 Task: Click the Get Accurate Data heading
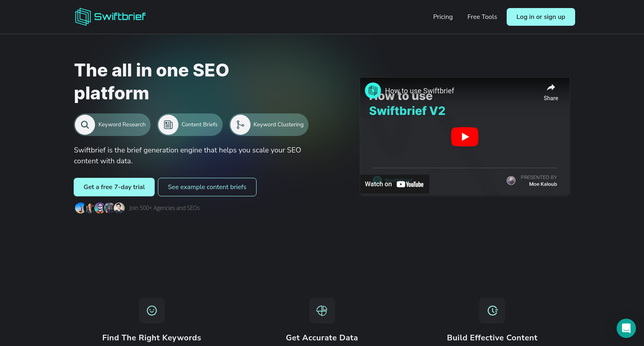(x=322, y=338)
